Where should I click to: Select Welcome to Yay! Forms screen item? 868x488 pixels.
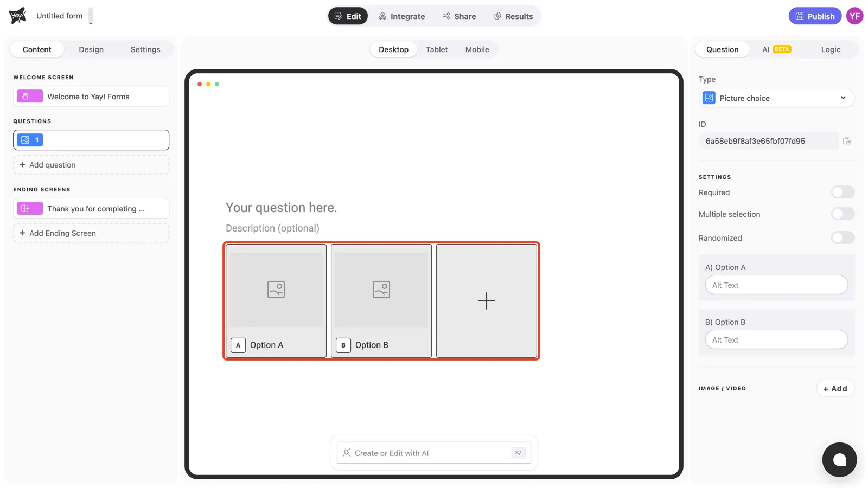(x=91, y=97)
